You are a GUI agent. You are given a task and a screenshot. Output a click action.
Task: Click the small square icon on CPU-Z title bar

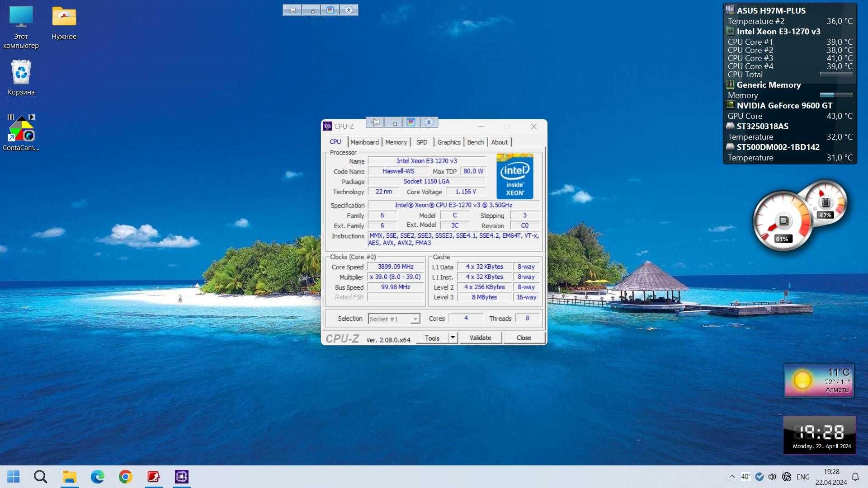pos(394,122)
